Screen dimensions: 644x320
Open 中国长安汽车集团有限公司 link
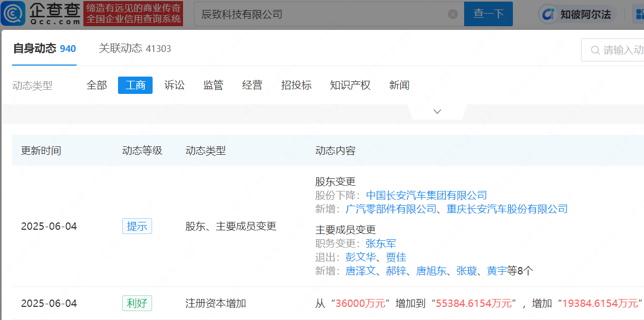coord(426,196)
